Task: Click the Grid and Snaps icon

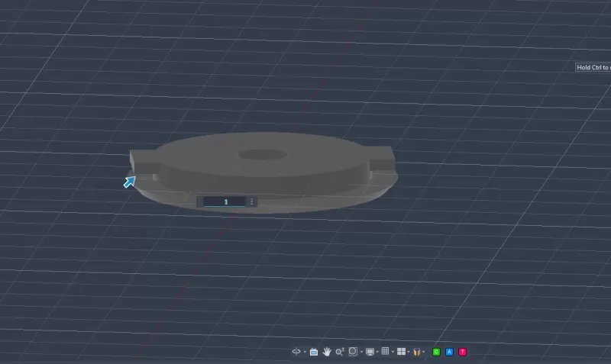Action: click(x=386, y=352)
